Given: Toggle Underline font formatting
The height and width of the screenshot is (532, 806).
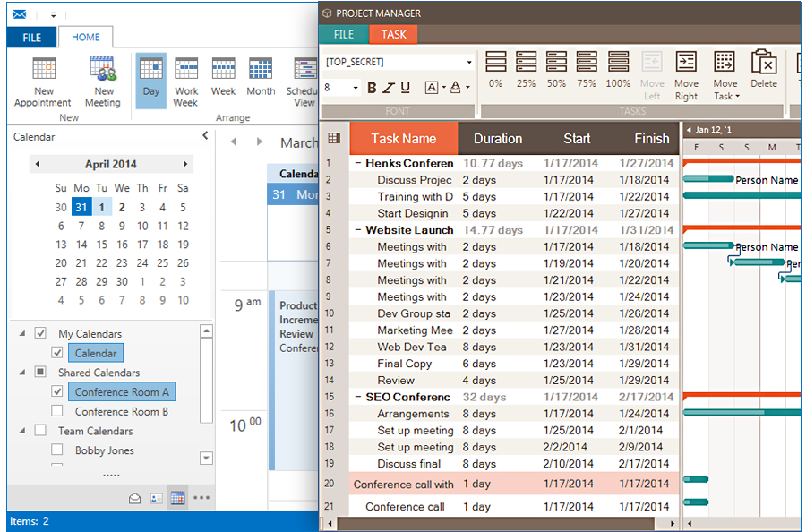Looking at the screenshot, I should click(405, 88).
